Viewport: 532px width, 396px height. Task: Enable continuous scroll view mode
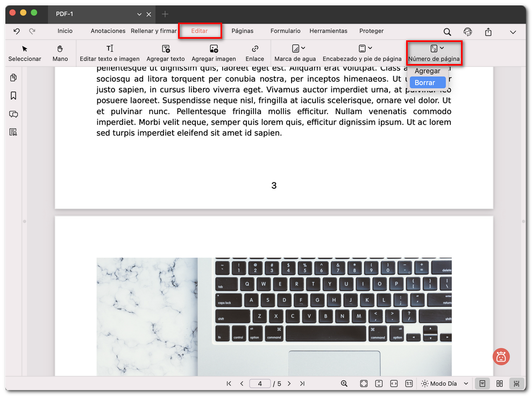click(516, 383)
